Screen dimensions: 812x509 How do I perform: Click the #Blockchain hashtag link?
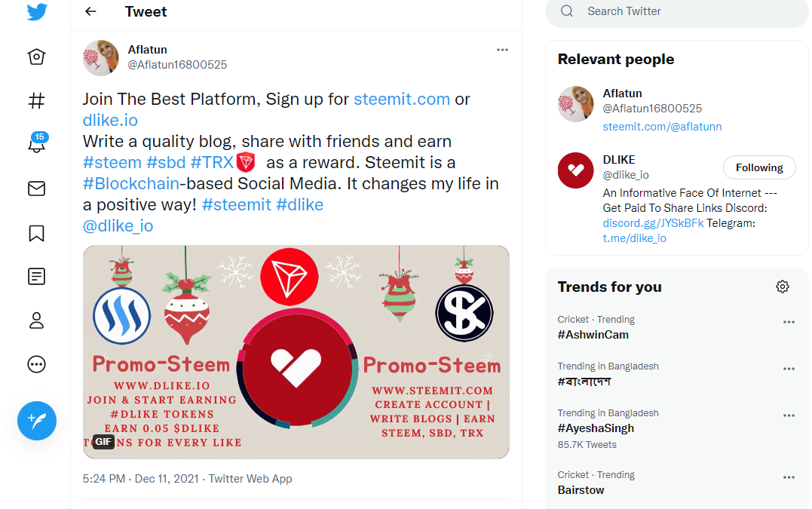[x=131, y=183]
